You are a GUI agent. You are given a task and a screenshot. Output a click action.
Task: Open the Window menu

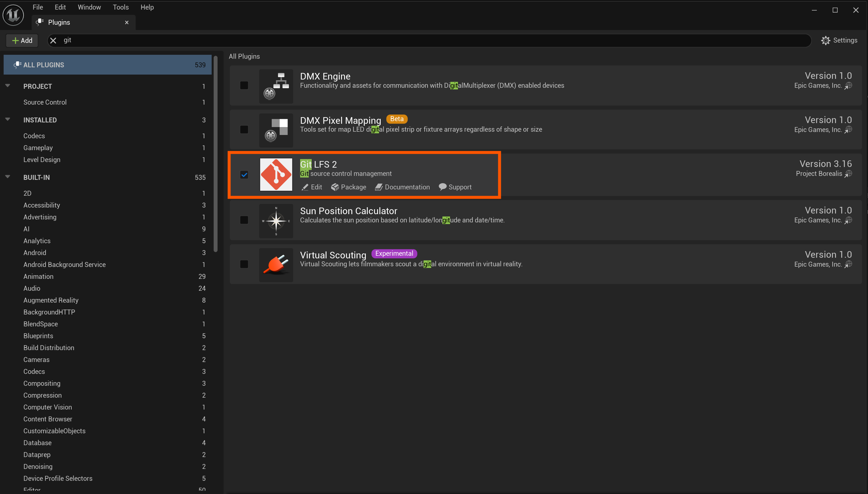pos(89,7)
